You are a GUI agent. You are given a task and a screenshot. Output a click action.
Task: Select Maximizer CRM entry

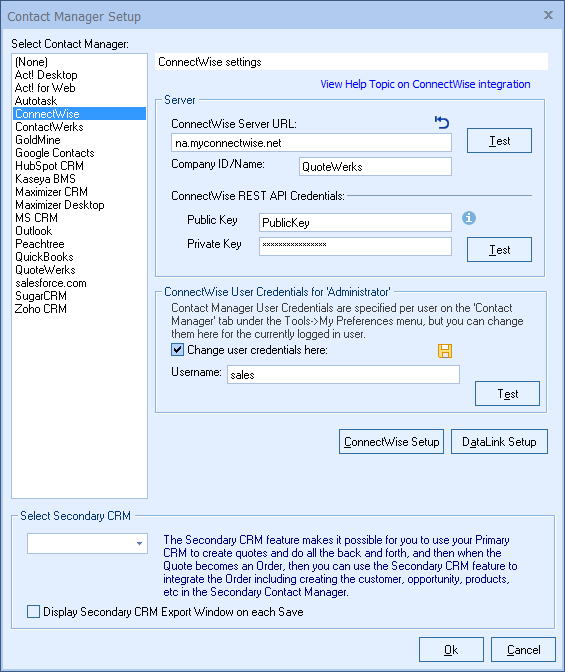[x=79, y=192]
